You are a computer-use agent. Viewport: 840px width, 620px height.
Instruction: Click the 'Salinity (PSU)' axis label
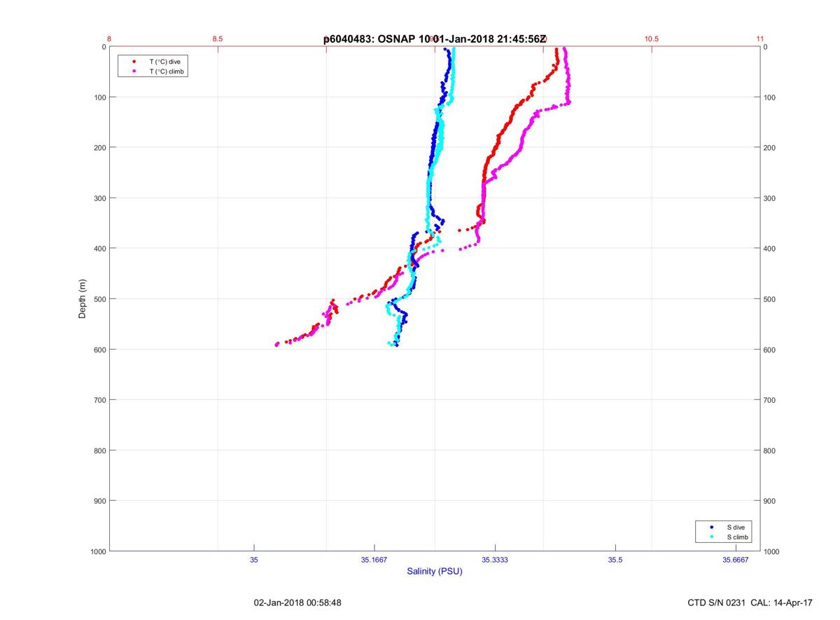click(x=435, y=572)
